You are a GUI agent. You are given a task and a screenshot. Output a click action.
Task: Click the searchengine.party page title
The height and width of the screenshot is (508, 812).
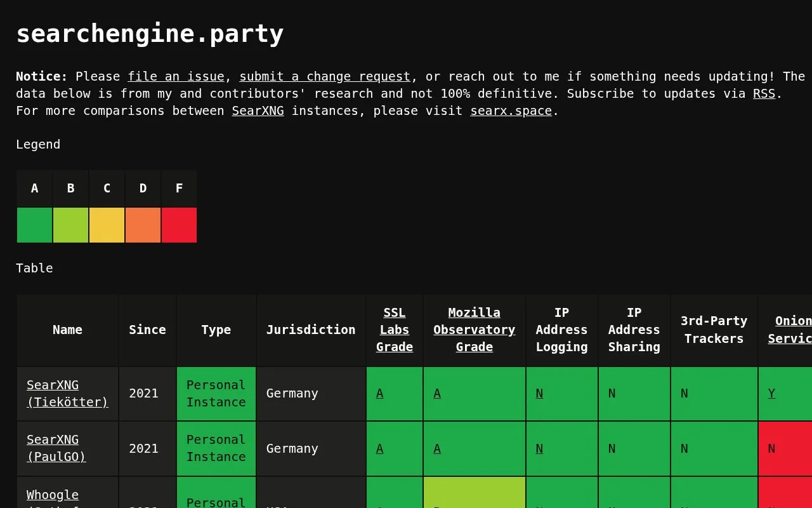click(x=150, y=33)
